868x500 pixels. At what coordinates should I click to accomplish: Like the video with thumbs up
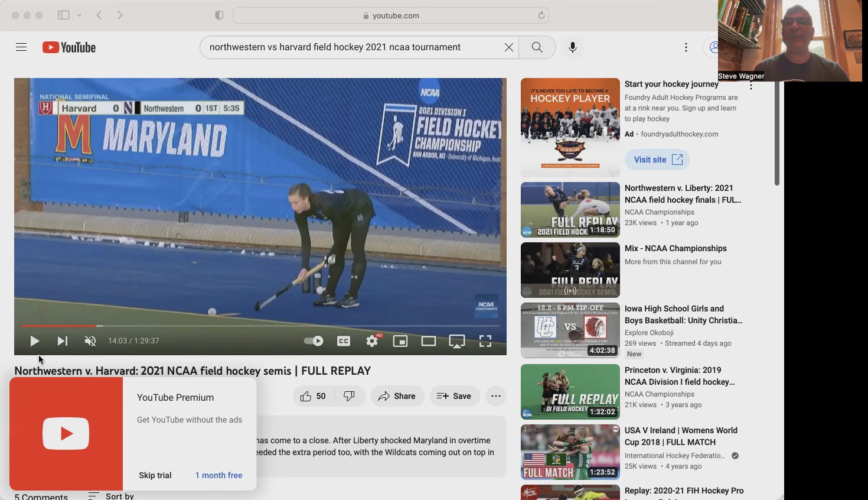point(314,396)
